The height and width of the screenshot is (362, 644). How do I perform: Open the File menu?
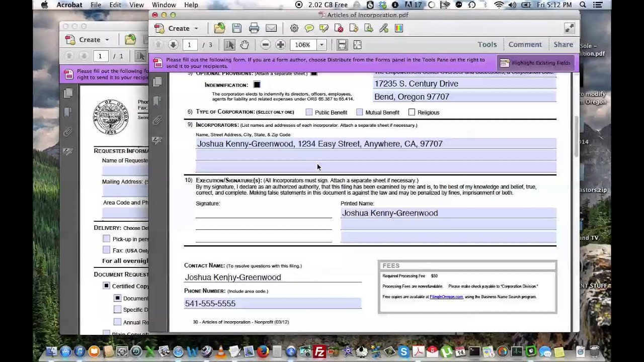[x=96, y=5]
